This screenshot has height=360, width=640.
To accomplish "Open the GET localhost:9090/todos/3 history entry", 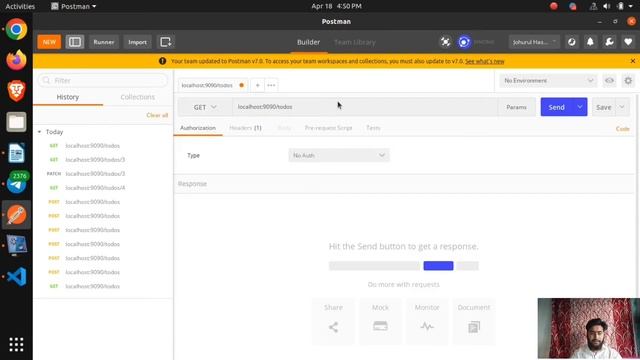I will tap(103, 160).
